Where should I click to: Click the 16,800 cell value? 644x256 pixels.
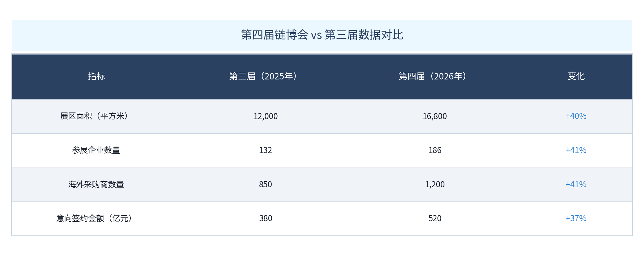[435, 116]
